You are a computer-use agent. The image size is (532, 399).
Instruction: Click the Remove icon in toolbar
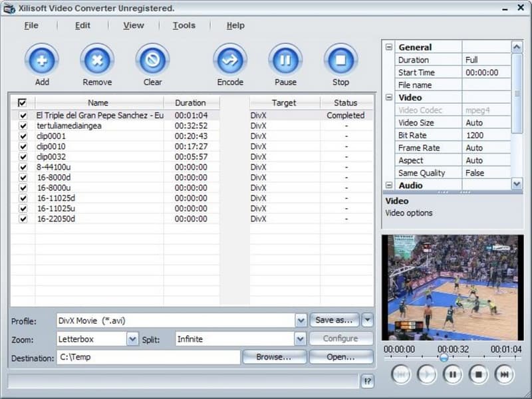coord(97,60)
